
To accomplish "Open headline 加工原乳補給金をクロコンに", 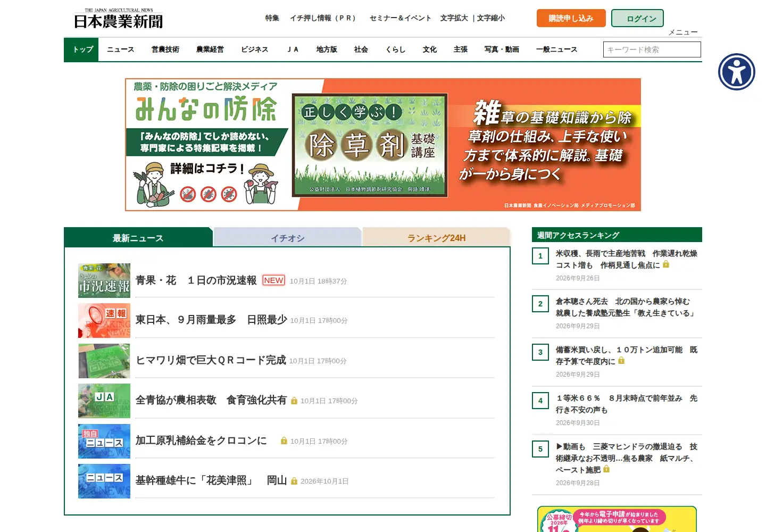I will (x=201, y=440).
